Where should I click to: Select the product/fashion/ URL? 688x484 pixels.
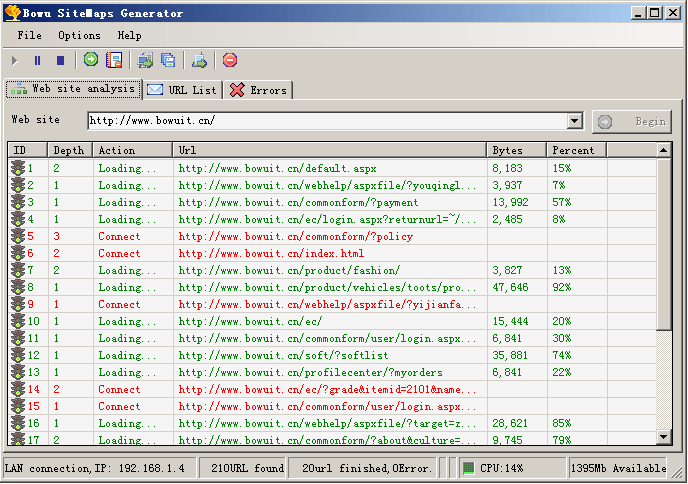point(289,270)
